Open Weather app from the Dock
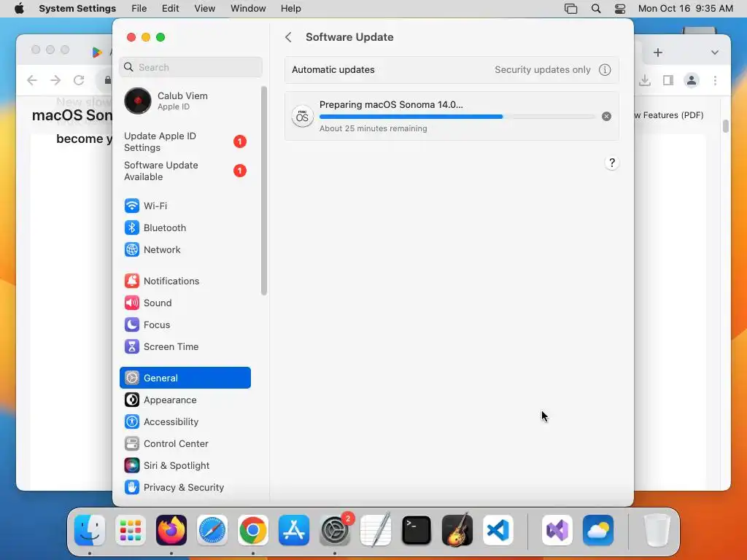 point(598,530)
